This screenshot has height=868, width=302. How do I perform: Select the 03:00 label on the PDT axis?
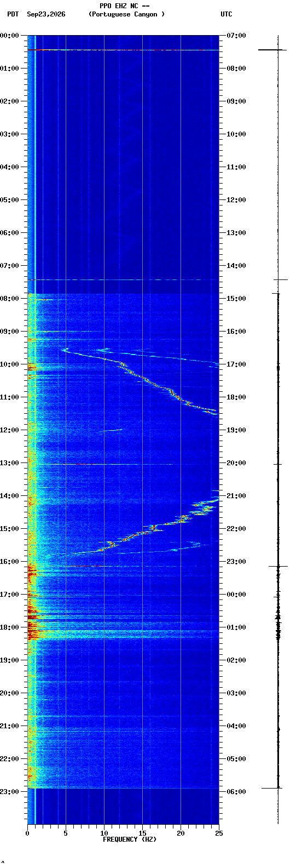(10, 134)
